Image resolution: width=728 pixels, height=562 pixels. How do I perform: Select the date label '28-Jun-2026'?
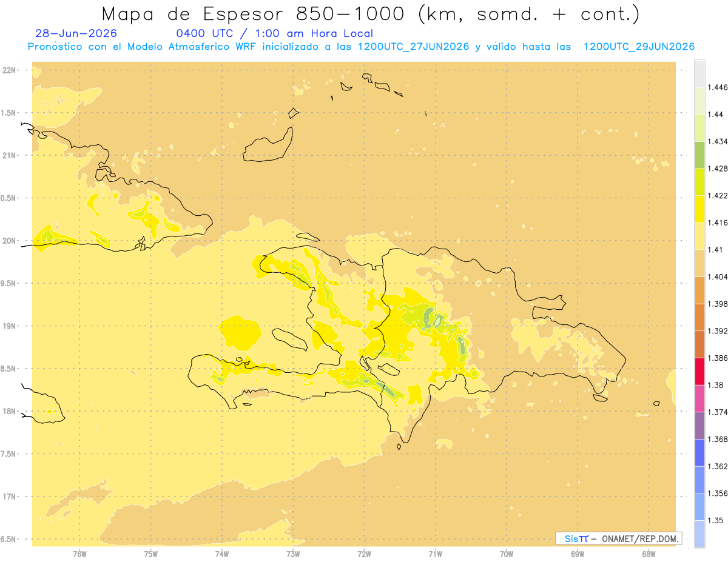click(76, 33)
